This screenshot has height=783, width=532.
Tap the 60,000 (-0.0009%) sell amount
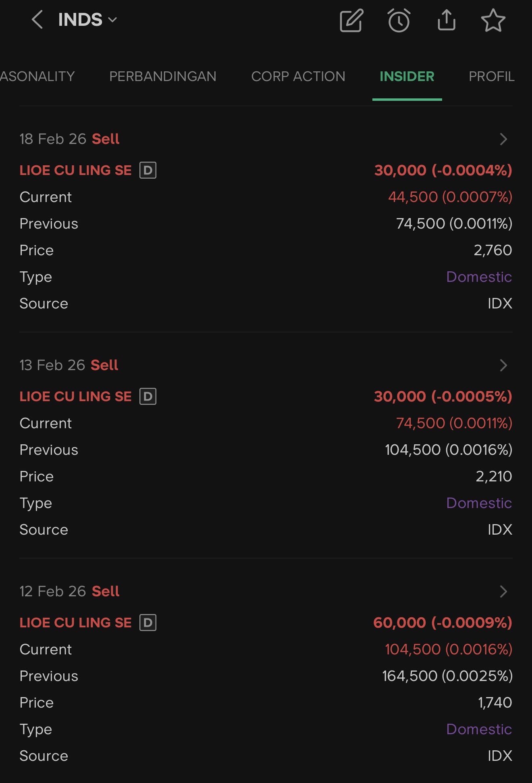[x=443, y=623]
